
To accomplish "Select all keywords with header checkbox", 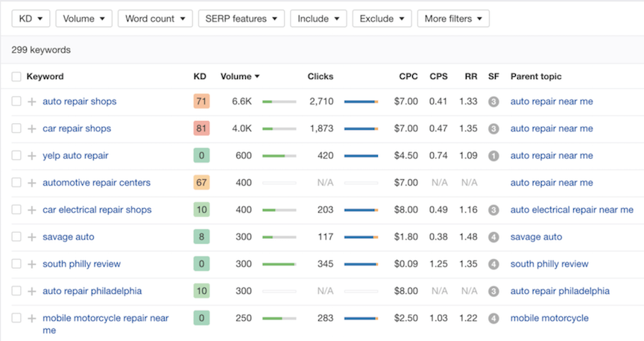I will 16,76.
